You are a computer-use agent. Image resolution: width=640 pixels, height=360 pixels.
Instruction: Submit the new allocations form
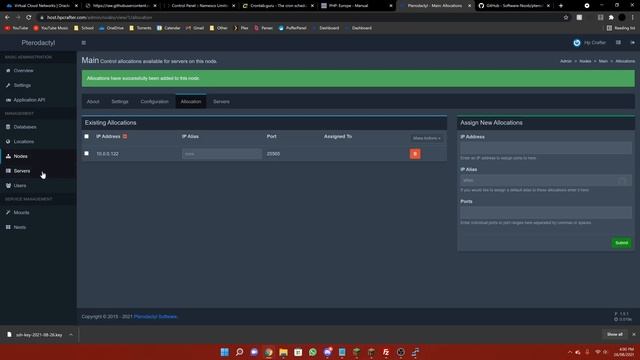pos(622,243)
